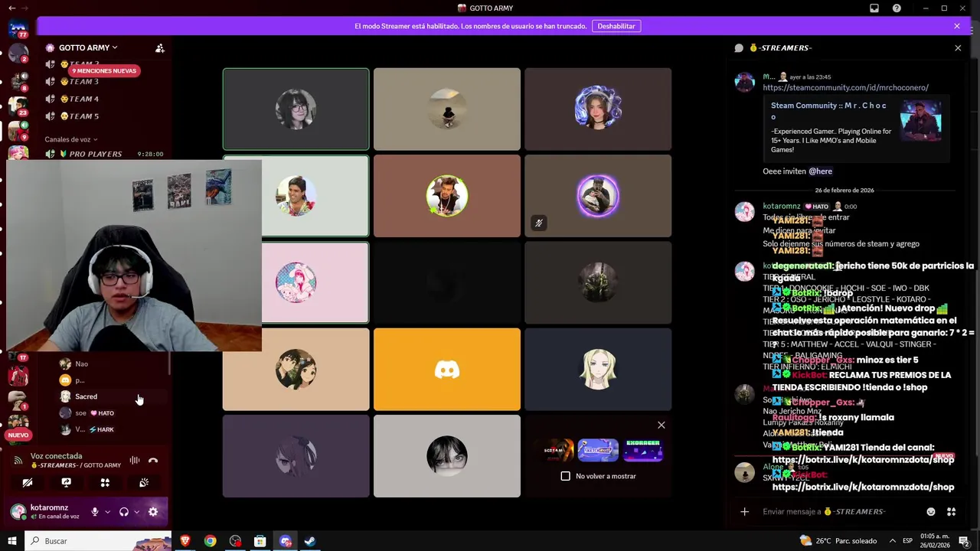The width and height of the screenshot is (980, 551).
Task: Turn on camera in voice panel
Action: click(28, 483)
